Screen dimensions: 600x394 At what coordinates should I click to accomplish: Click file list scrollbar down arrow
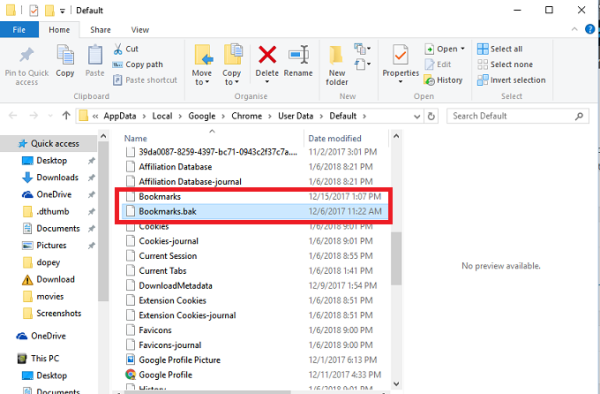click(396, 383)
